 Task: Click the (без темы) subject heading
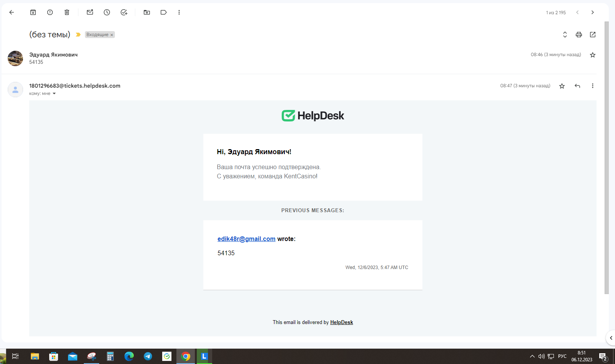pos(50,35)
